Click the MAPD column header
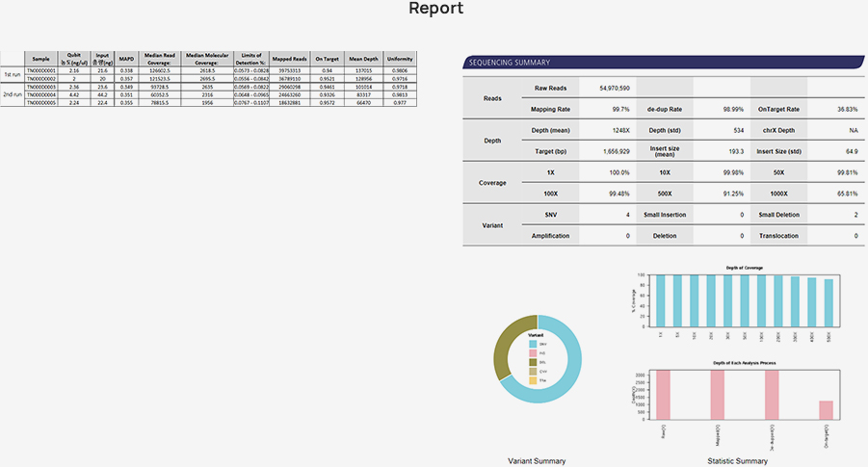Image resolution: width=868 pixels, height=467 pixels. tap(126, 59)
